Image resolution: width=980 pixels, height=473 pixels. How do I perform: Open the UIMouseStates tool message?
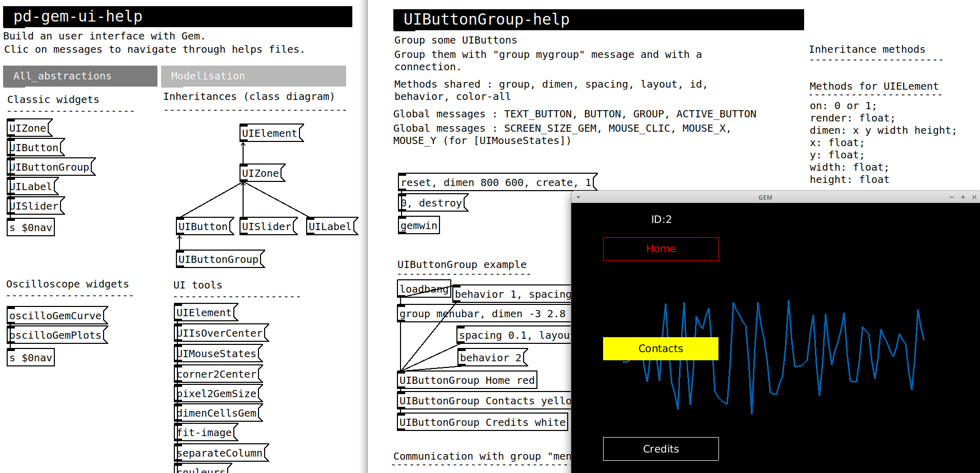[217, 354]
